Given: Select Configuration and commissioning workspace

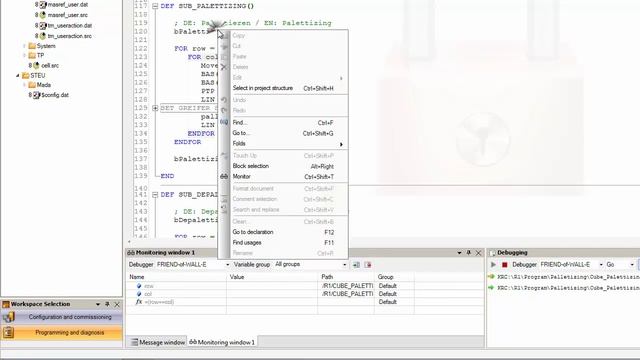Looking at the screenshot, I should click(62, 317).
